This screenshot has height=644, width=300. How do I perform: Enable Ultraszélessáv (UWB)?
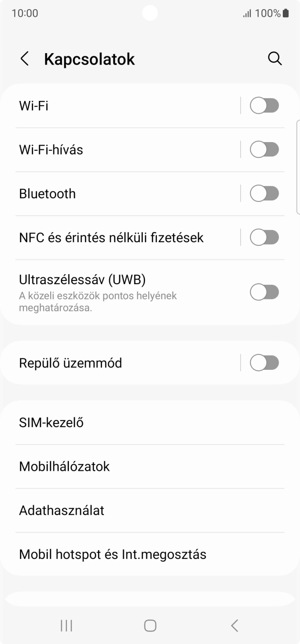click(x=265, y=291)
